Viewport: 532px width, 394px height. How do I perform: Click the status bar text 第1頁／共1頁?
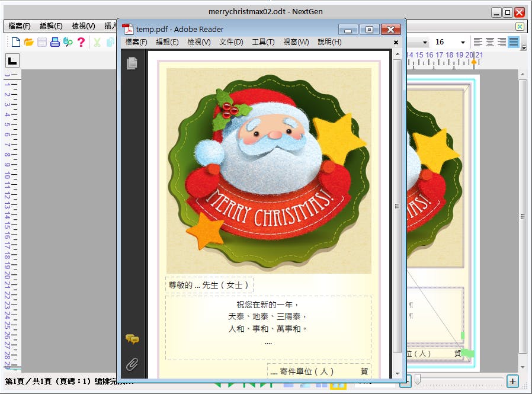28,381
